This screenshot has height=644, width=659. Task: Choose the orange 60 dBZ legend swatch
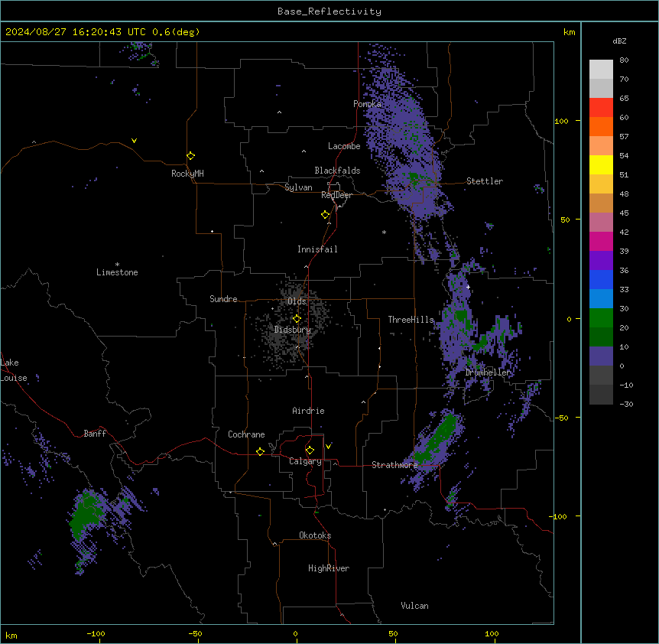tap(601, 126)
